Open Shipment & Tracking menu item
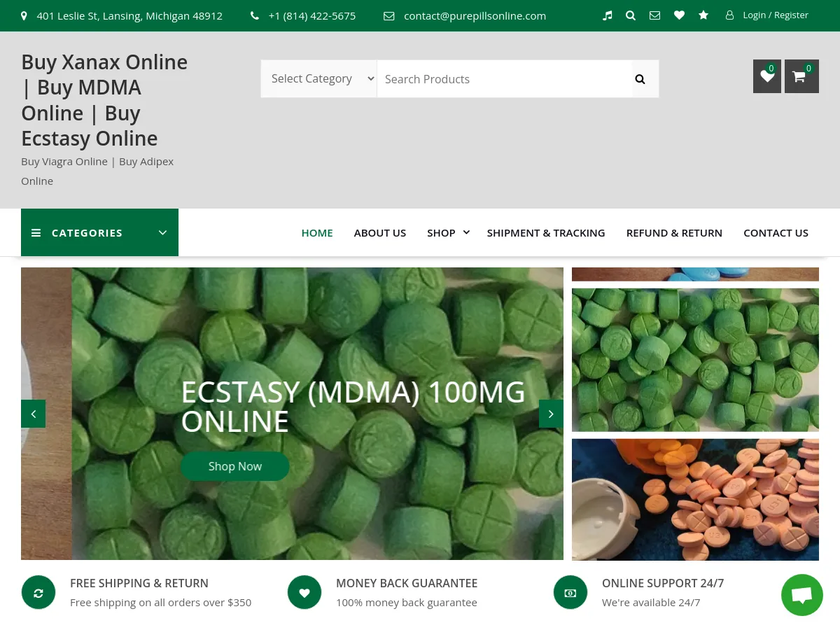Screen dimensions: 840x630 coord(546,232)
